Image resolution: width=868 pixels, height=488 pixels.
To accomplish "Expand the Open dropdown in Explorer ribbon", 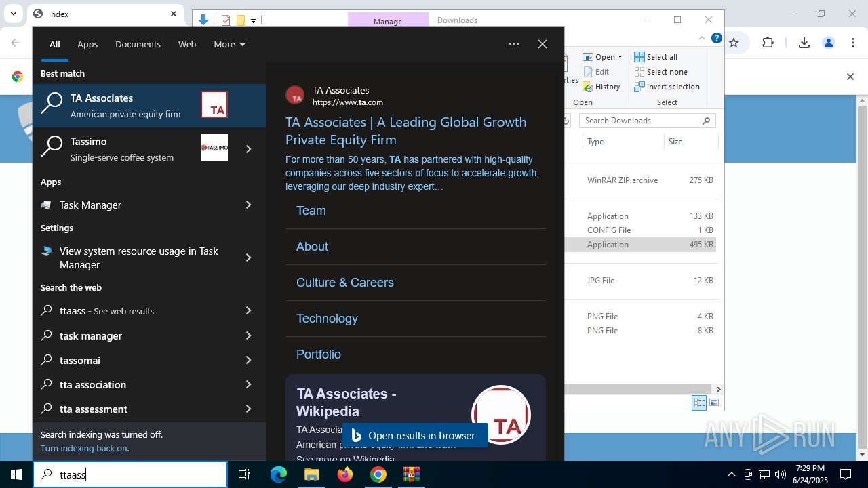I will [620, 57].
